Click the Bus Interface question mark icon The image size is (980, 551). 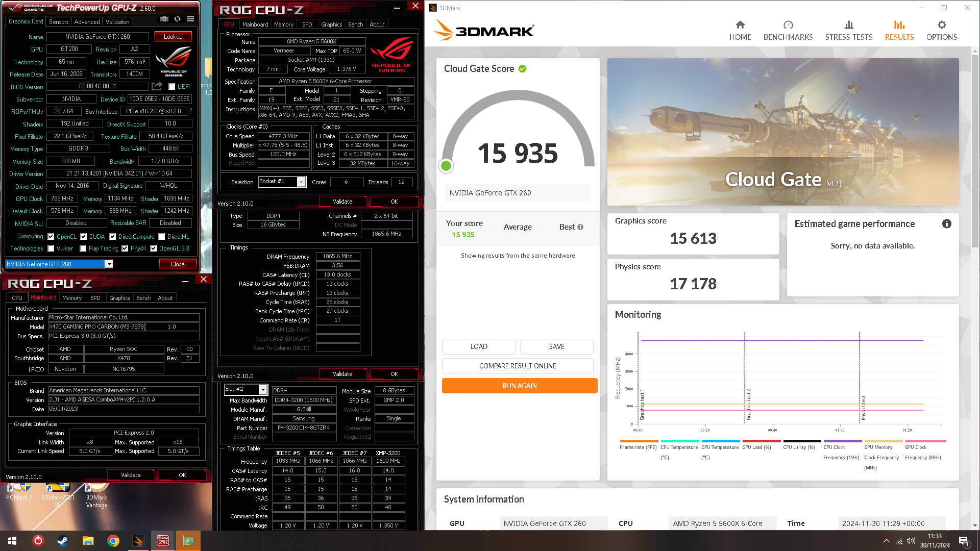[x=190, y=111]
